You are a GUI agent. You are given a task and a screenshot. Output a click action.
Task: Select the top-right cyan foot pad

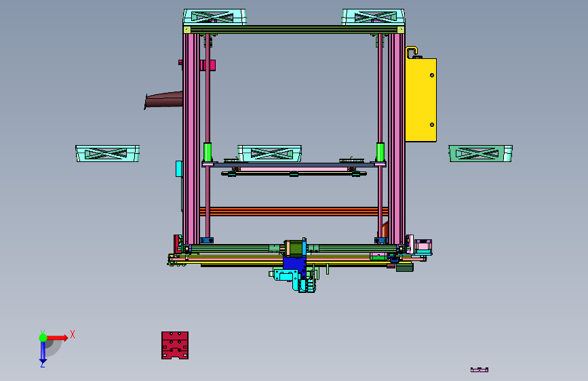tap(374, 17)
